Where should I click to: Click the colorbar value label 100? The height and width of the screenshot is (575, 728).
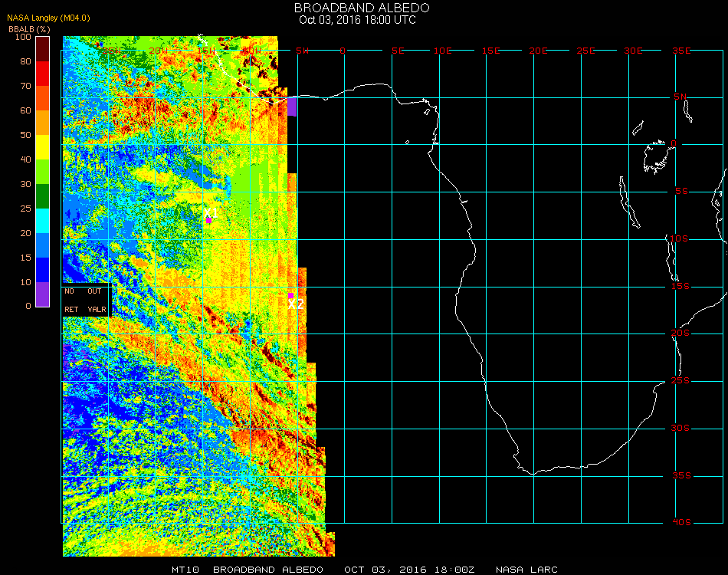click(x=23, y=37)
